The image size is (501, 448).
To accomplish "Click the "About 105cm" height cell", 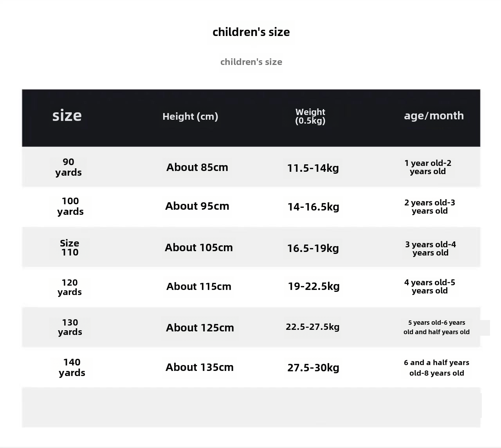I will click(x=199, y=248).
